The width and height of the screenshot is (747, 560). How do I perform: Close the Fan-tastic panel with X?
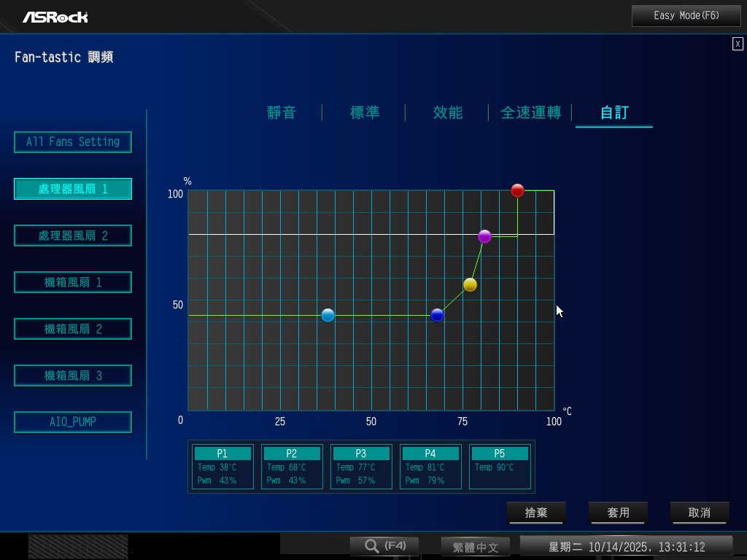pos(738,44)
